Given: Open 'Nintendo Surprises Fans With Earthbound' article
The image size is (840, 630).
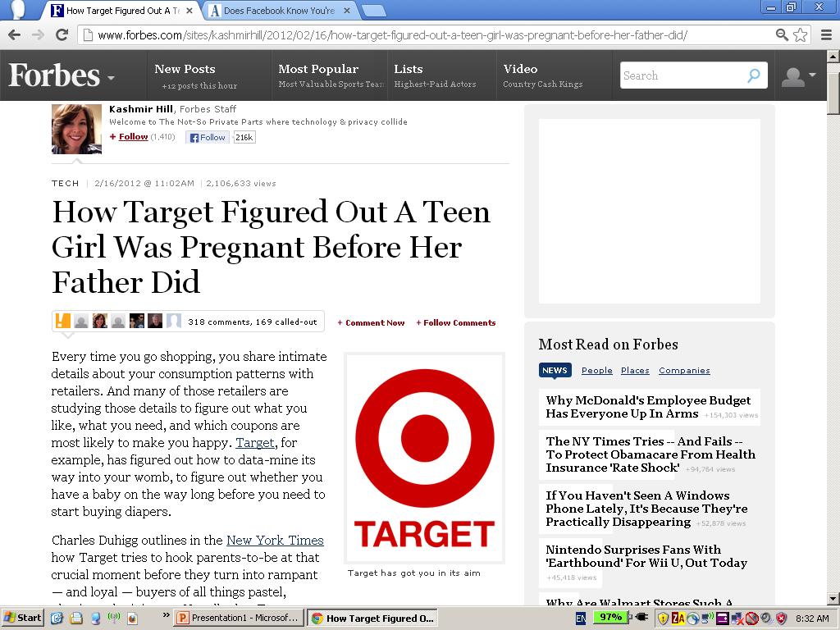Looking at the screenshot, I should (x=646, y=556).
